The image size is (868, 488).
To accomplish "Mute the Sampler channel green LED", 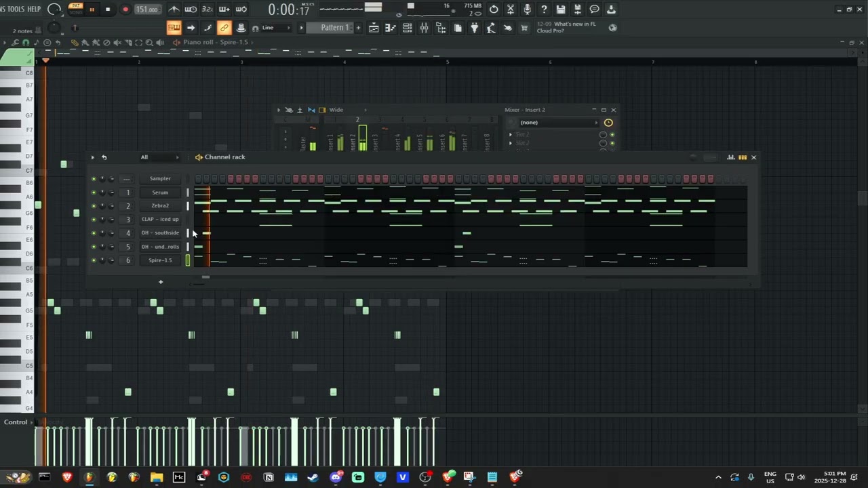I will [x=94, y=179].
